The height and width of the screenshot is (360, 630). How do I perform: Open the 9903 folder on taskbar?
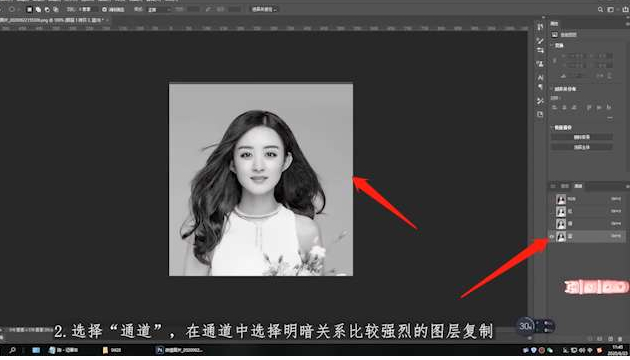click(x=112, y=350)
